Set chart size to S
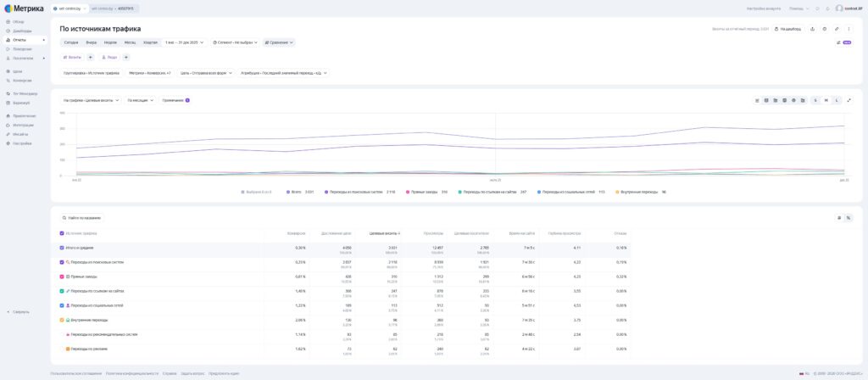The width and height of the screenshot is (868, 380). pyautogui.click(x=815, y=100)
